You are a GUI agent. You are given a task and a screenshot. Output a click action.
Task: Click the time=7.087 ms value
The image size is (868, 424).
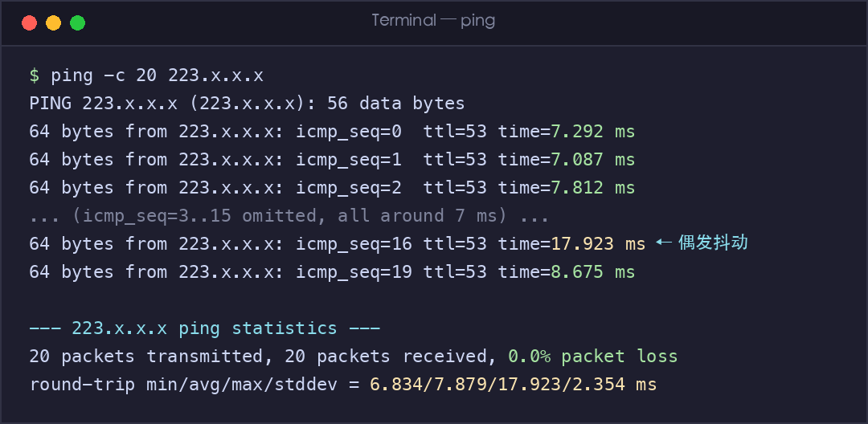point(593,160)
